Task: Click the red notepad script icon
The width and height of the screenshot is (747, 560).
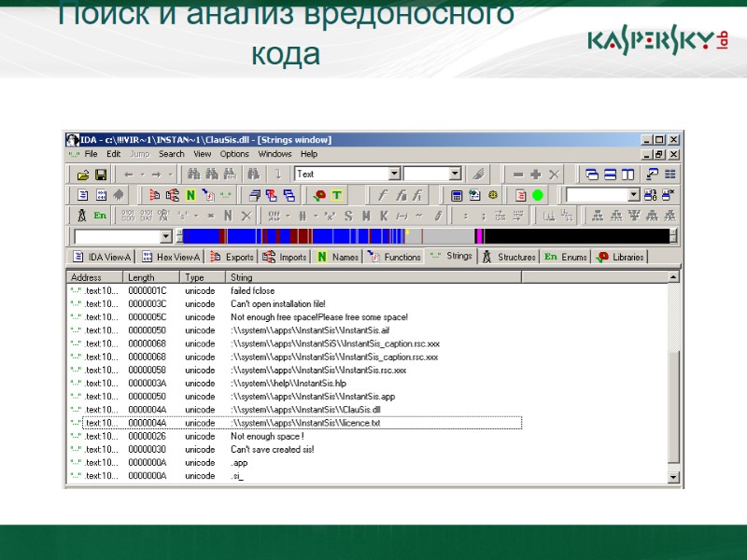Action: (x=520, y=195)
